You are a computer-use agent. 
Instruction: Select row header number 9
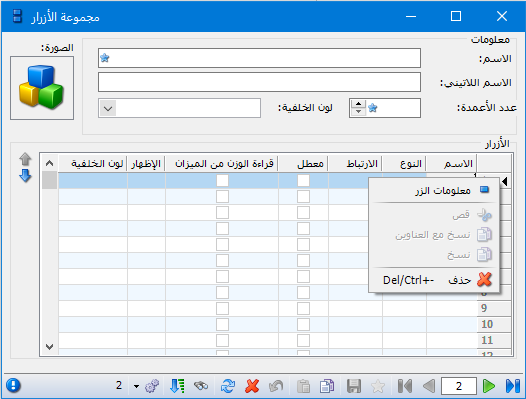click(x=494, y=308)
